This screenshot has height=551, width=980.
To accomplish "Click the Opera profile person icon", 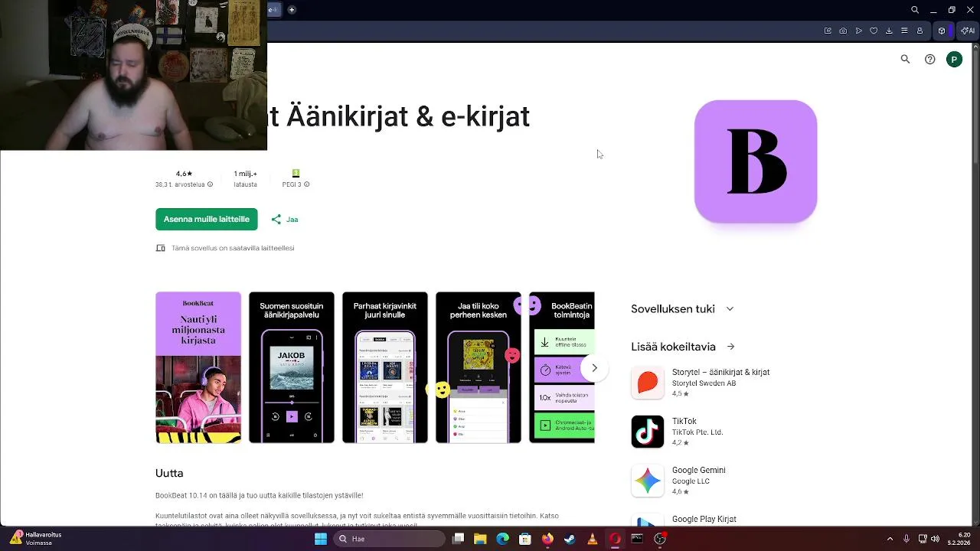I will pyautogui.click(x=920, y=31).
